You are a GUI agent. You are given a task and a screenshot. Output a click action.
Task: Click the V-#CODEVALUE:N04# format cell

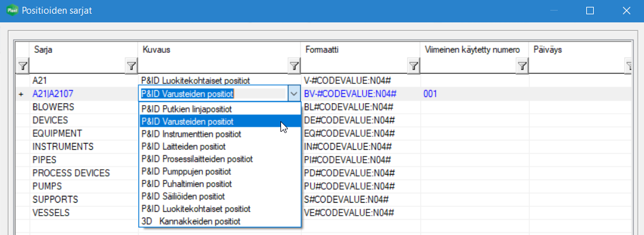coord(360,81)
